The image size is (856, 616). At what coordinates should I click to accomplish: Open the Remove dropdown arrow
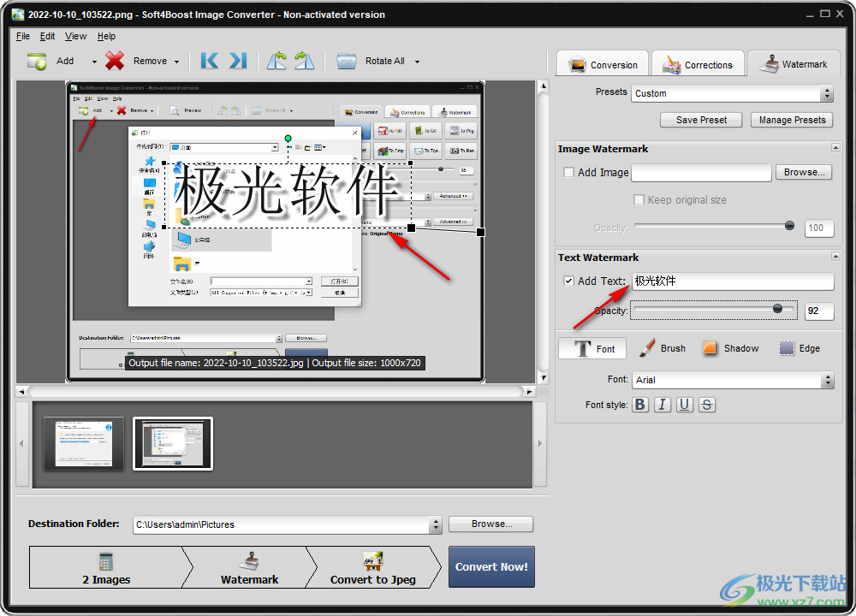(176, 62)
